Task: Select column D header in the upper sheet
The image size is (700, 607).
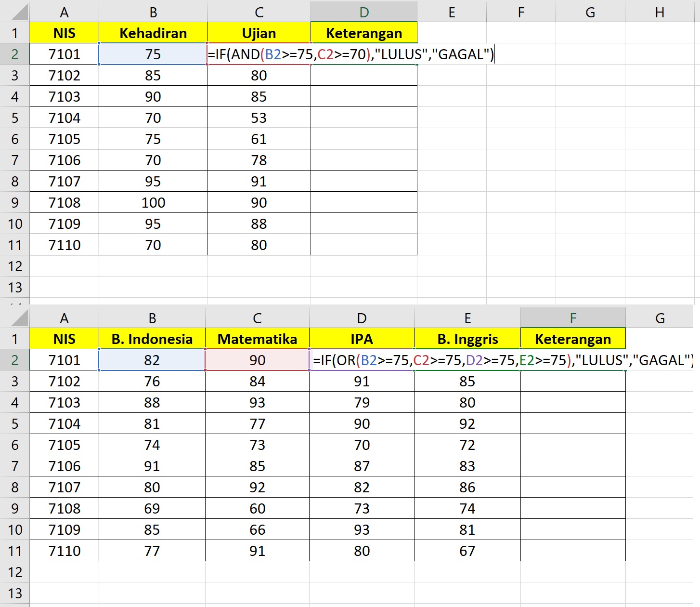Action: [364, 12]
